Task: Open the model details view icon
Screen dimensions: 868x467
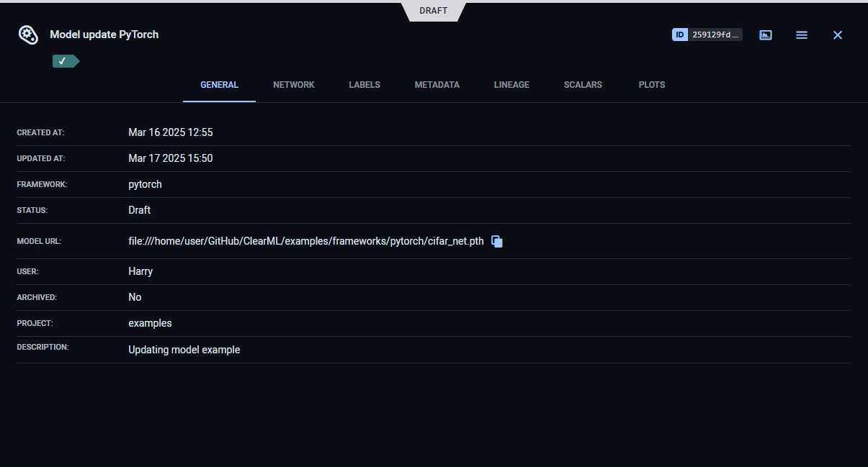Action: (x=766, y=35)
